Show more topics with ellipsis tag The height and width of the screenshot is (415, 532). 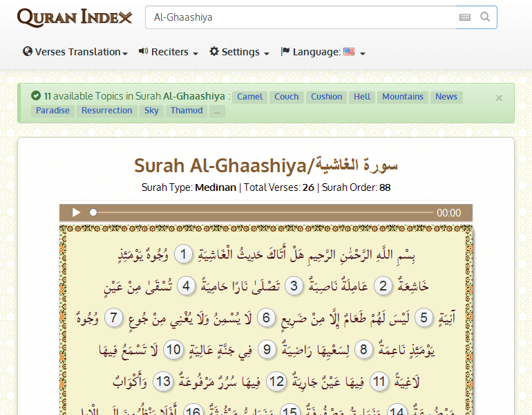click(x=218, y=111)
